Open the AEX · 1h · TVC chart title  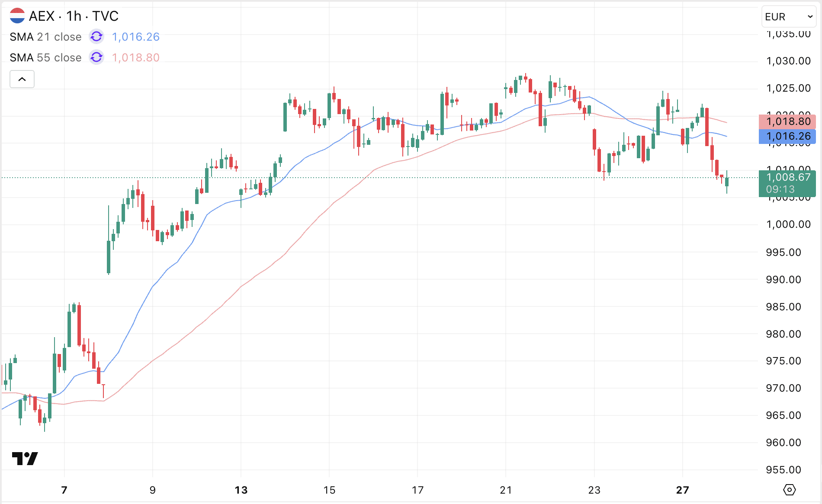(x=73, y=16)
